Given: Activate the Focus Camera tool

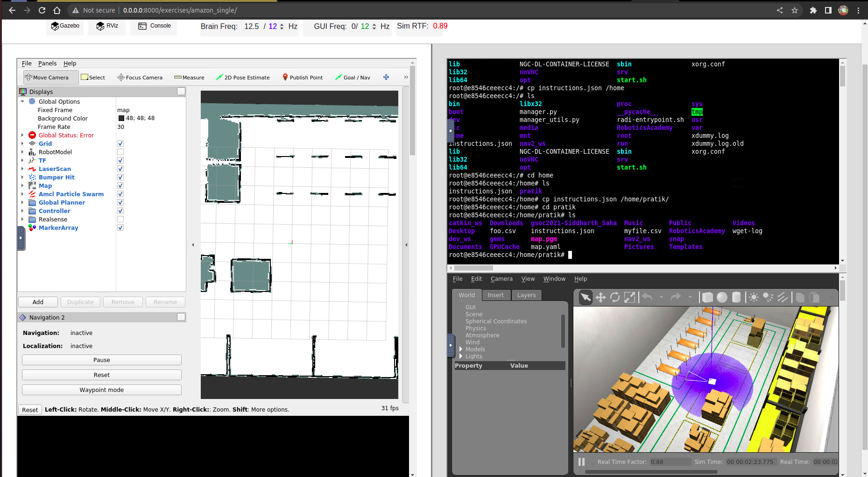Looking at the screenshot, I should (140, 78).
